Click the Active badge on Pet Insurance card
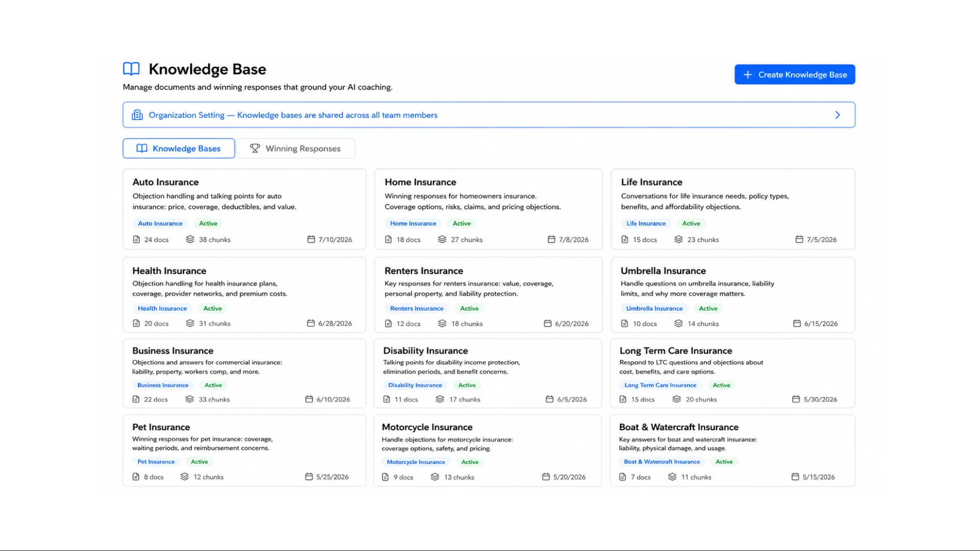Viewport: 980px width, 551px height. (x=199, y=462)
